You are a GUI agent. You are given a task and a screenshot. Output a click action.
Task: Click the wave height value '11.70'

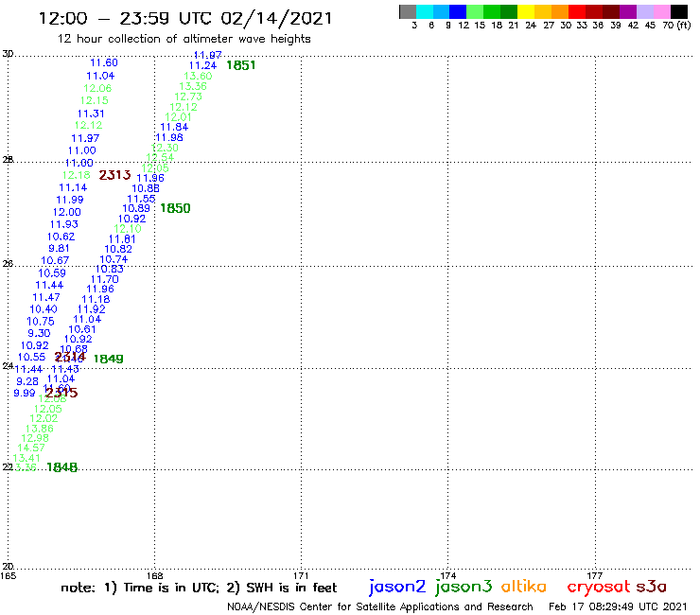coord(105,279)
